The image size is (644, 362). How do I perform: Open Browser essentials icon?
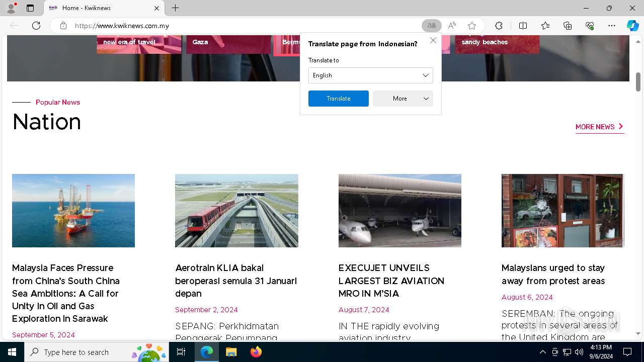click(590, 26)
